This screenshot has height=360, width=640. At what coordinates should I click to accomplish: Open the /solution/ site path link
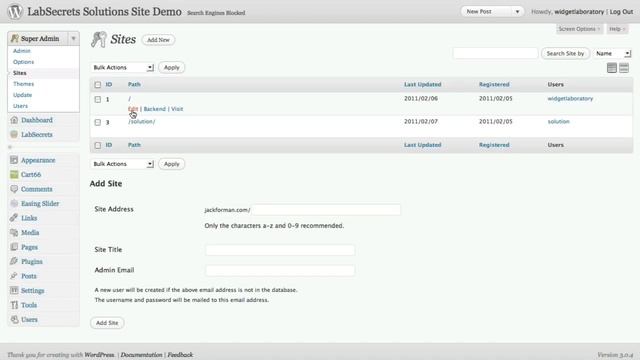[x=142, y=122]
